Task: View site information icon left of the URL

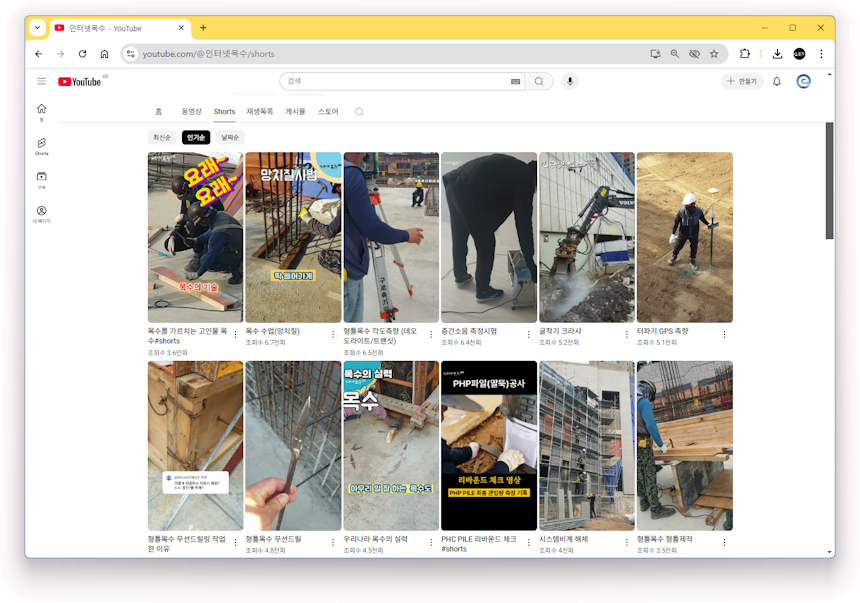Action: [131, 54]
